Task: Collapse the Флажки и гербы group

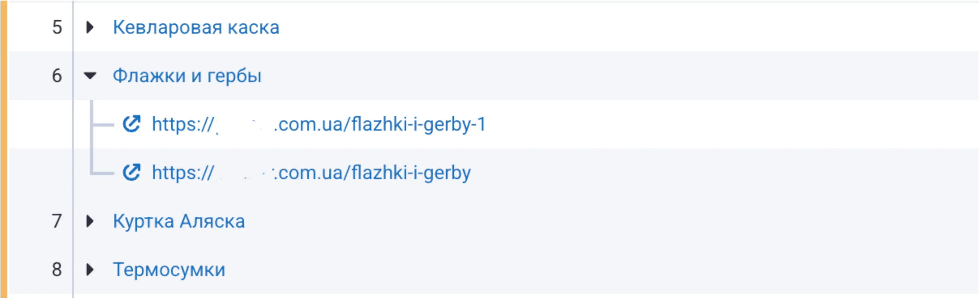Action: click(90, 76)
